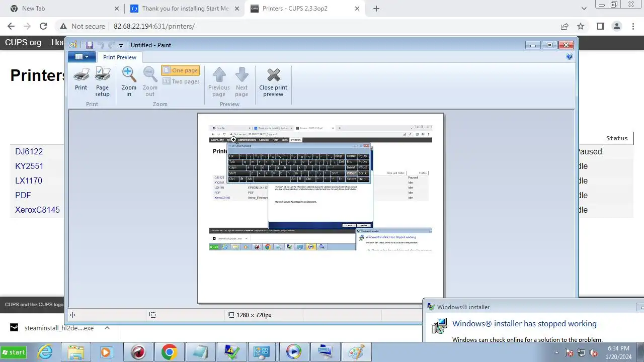The width and height of the screenshot is (644, 362).
Task: Select the Print Preview ribbon tab
Action: [120, 57]
